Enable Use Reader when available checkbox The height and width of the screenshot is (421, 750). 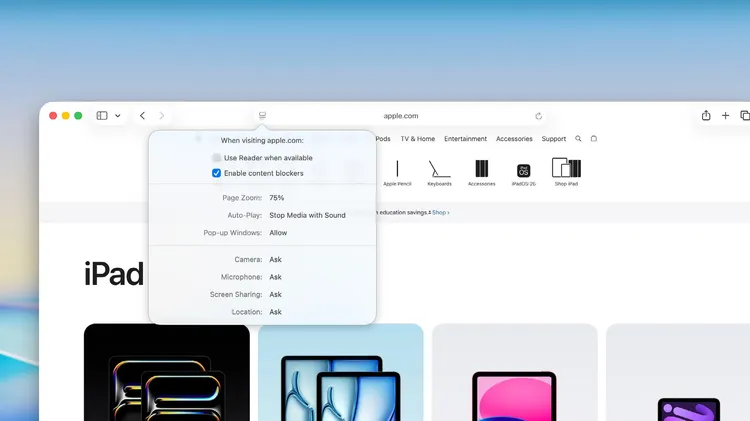point(217,158)
